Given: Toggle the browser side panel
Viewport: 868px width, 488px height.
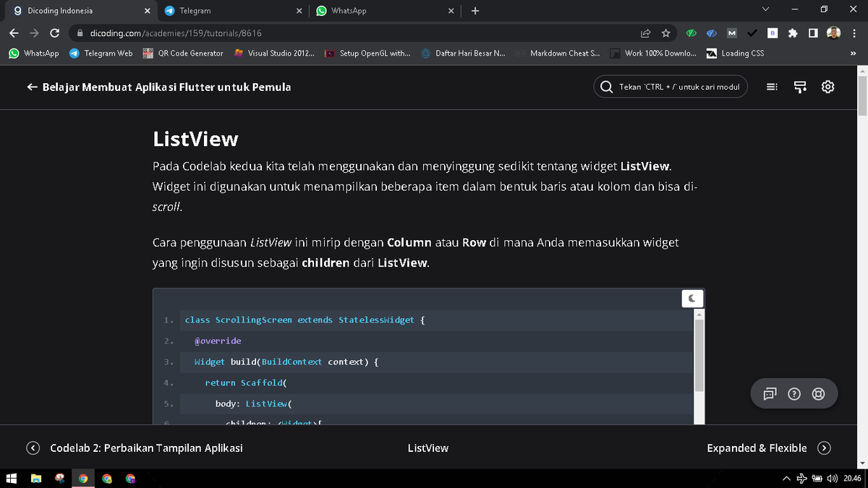Looking at the screenshot, I should (813, 33).
